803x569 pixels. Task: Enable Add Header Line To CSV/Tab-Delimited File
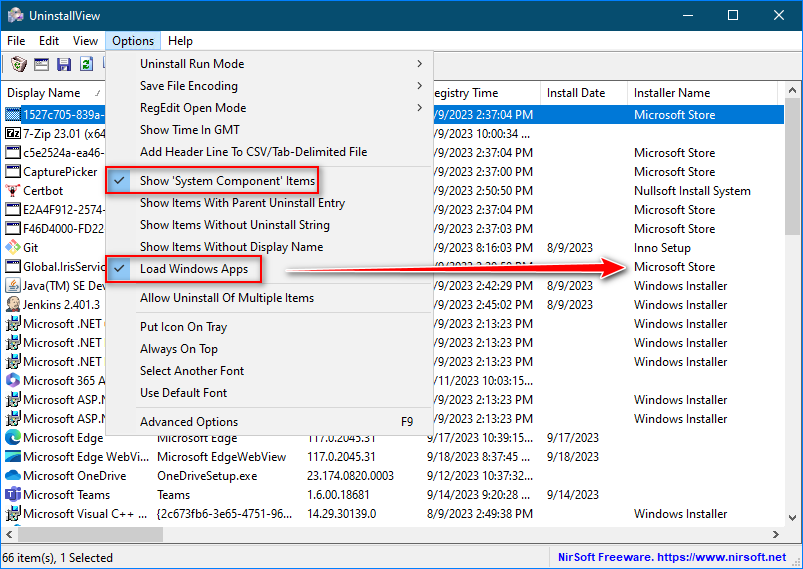click(x=269, y=152)
